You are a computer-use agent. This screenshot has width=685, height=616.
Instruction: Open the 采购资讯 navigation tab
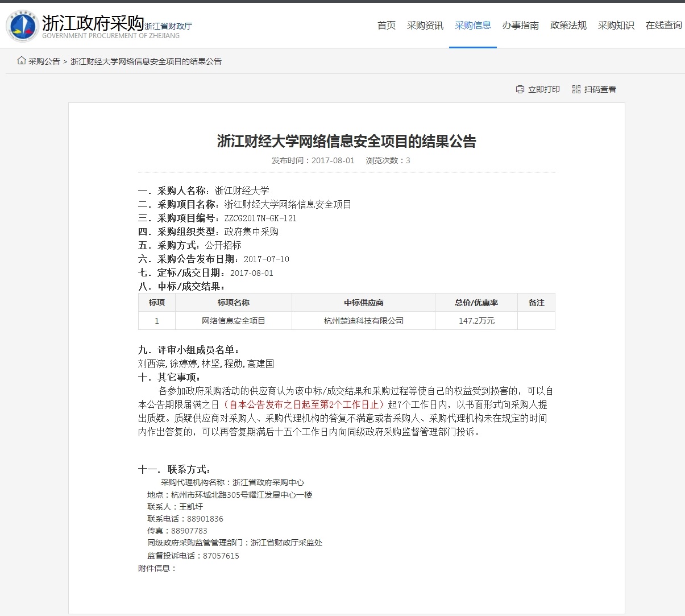(x=425, y=25)
